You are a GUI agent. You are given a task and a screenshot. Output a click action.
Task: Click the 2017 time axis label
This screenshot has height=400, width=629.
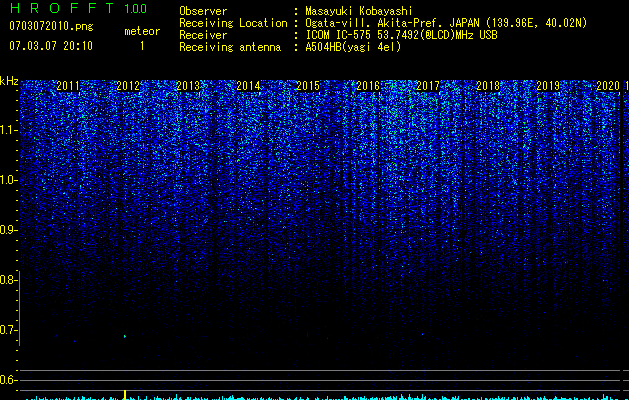[428, 85]
